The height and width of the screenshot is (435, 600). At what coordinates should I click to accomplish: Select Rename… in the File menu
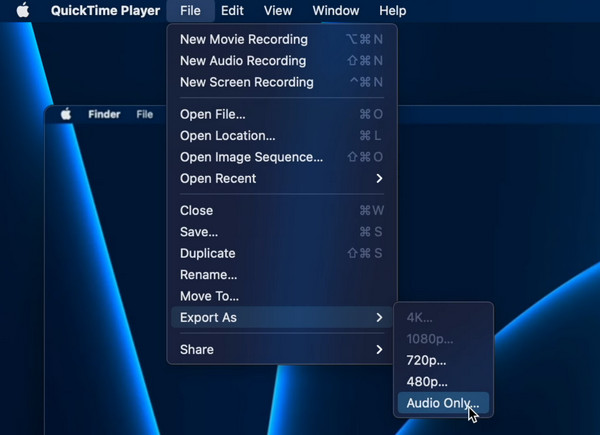point(282,275)
